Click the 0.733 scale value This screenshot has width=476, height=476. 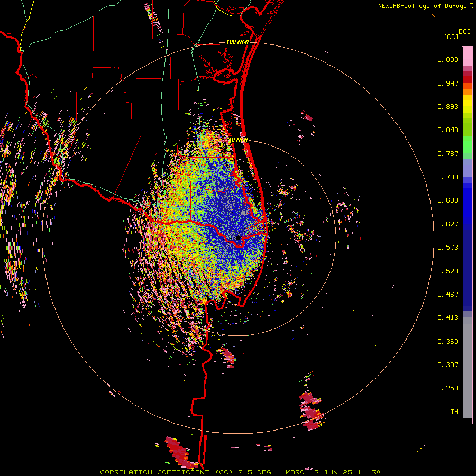(x=448, y=177)
